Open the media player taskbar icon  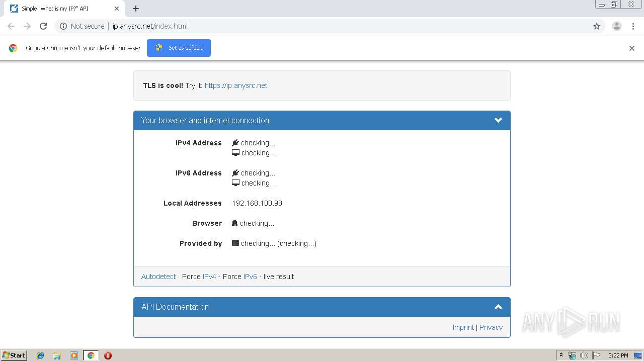pos(74,355)
